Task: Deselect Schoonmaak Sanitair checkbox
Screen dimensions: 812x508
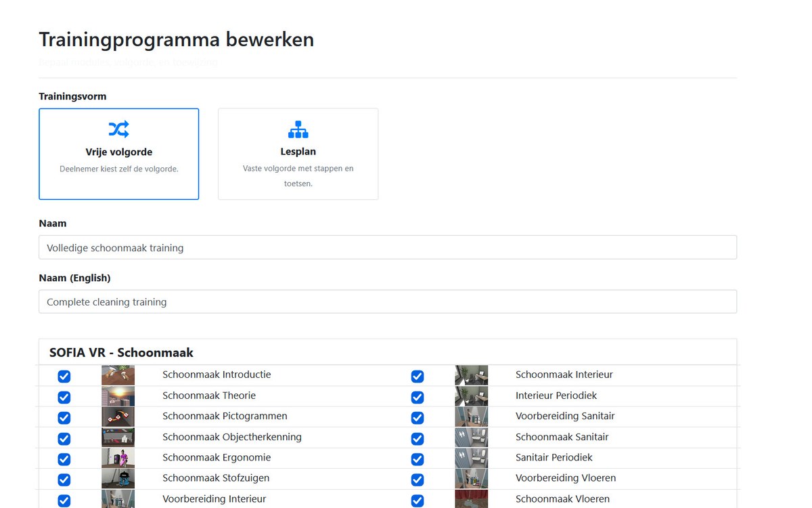Action: point(418,438)
